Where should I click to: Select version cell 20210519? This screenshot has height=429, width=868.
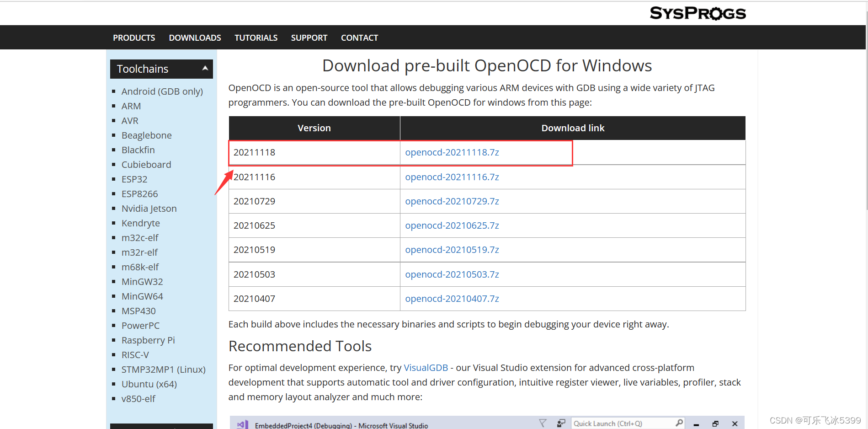pyautogui.click(x=314, y=250)
